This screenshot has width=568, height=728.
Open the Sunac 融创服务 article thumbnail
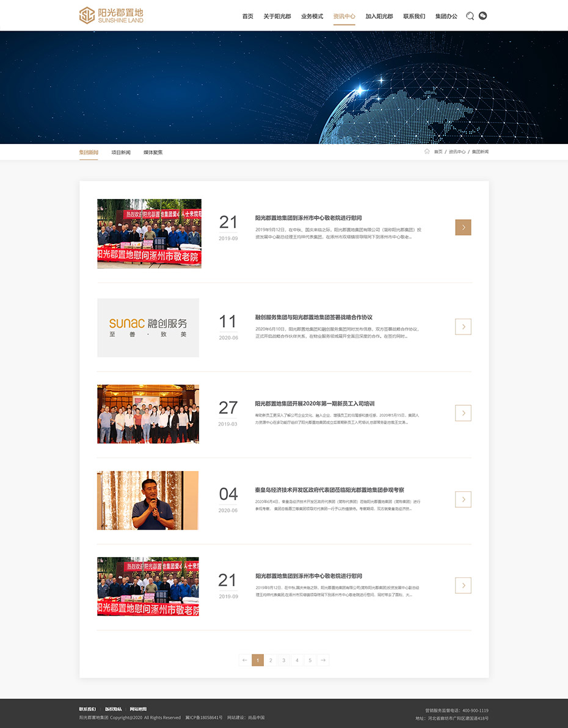coord(148,328)
